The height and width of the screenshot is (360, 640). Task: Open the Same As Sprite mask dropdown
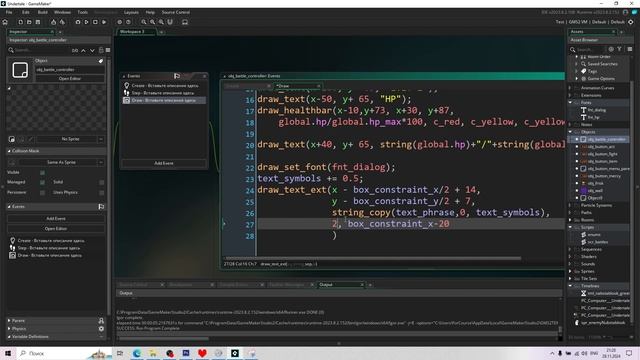click(x=101, y=162)
